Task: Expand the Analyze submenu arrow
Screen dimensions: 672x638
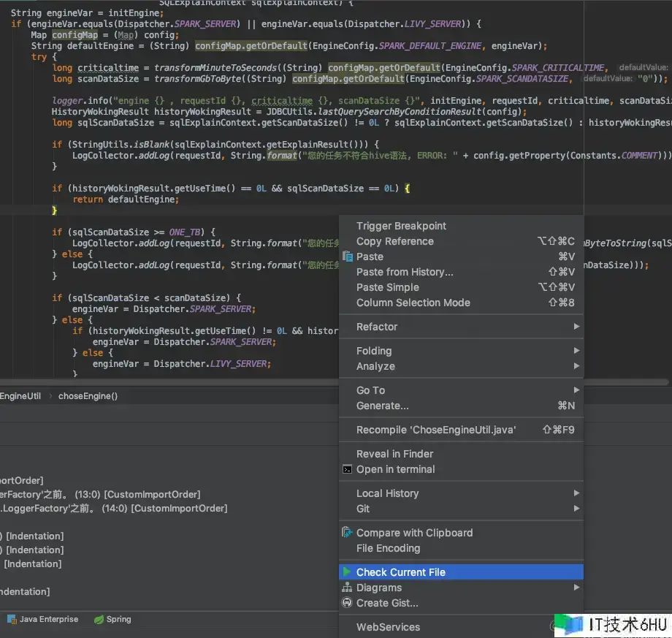Action: click(576, 366)
